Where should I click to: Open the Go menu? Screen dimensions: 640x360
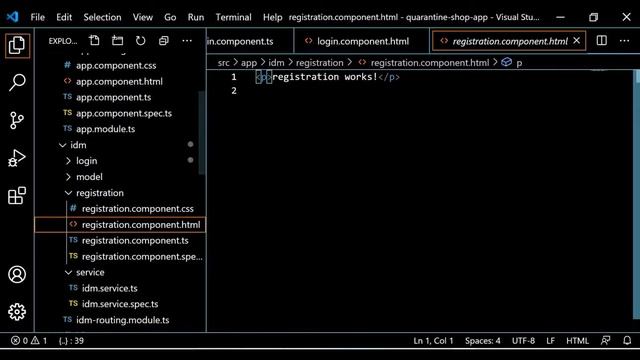[x=170, y=17]
